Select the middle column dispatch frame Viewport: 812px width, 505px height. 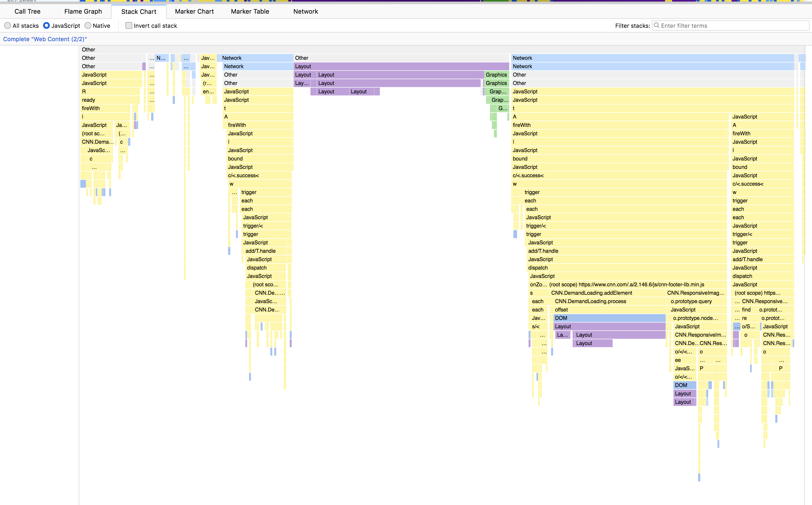click(x=266, y=268)
